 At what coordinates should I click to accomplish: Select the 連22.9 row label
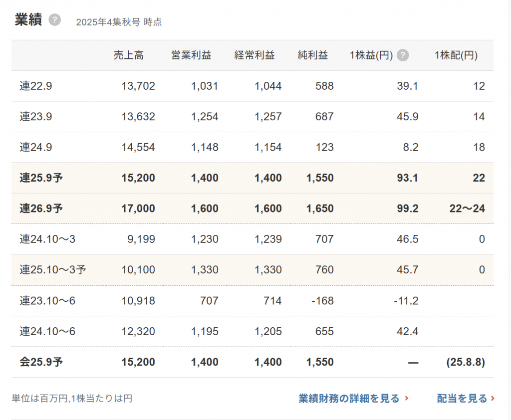point(36,86)
